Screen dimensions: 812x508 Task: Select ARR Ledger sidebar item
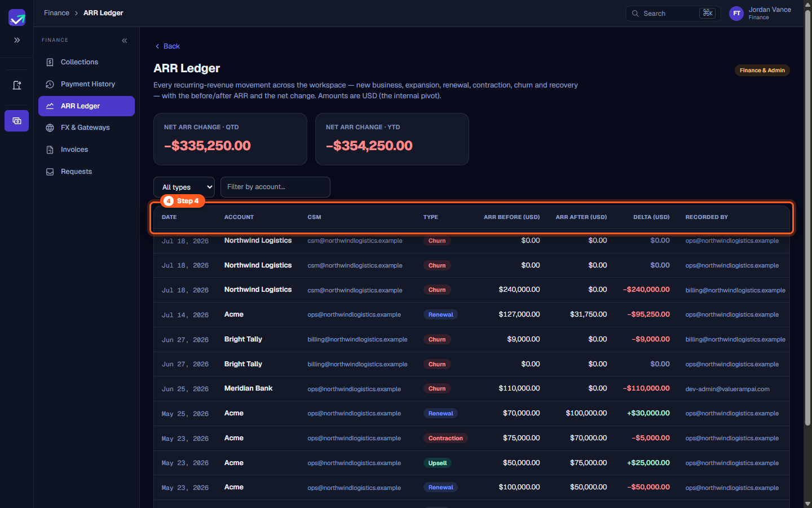(x=86, y=106)
